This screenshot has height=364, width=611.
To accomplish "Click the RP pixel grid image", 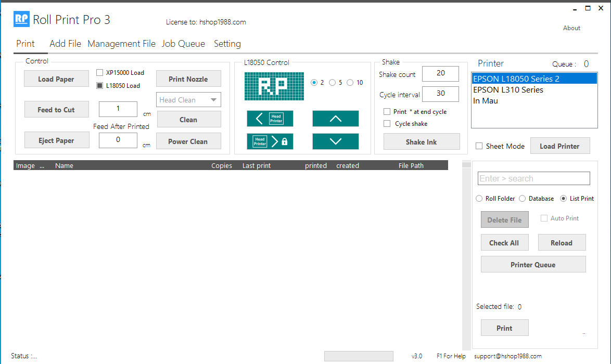I will point(274,86).
